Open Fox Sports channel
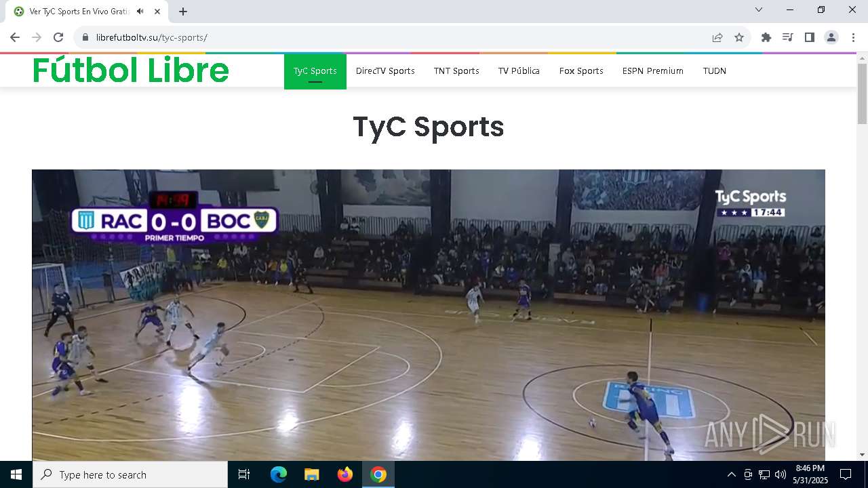This screenshot has width=868, height=488. (x=581, y=71)
